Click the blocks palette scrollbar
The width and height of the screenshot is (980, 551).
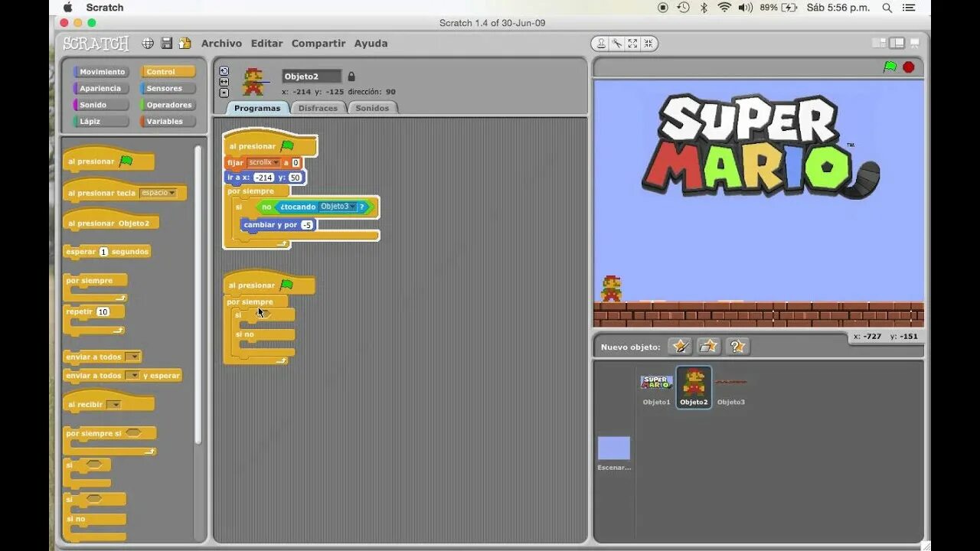198,295
